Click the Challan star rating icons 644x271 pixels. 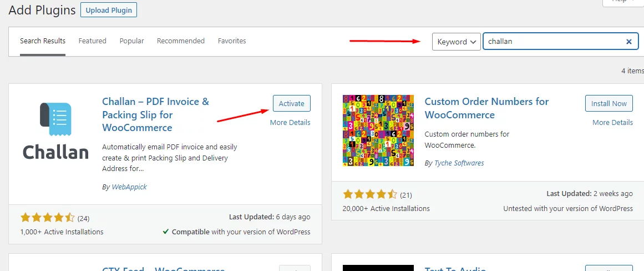point(47,218)
